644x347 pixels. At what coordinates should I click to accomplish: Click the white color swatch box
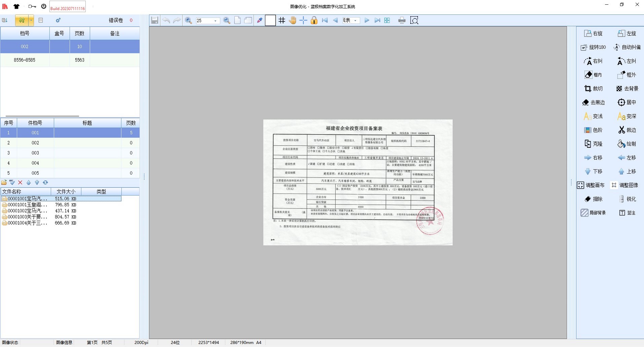pos(270,20)
